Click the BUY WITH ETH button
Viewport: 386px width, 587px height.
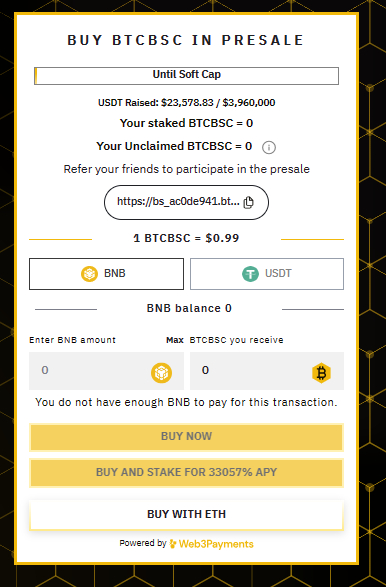pyautogui.click(x=186, y=514)
